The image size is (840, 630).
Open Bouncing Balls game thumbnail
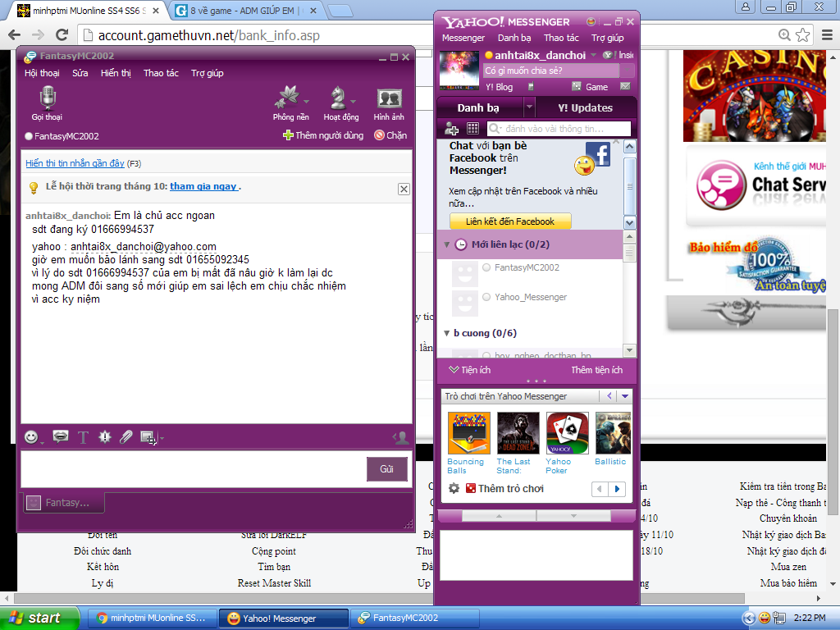pyautogui.click(x=468, y=433)
